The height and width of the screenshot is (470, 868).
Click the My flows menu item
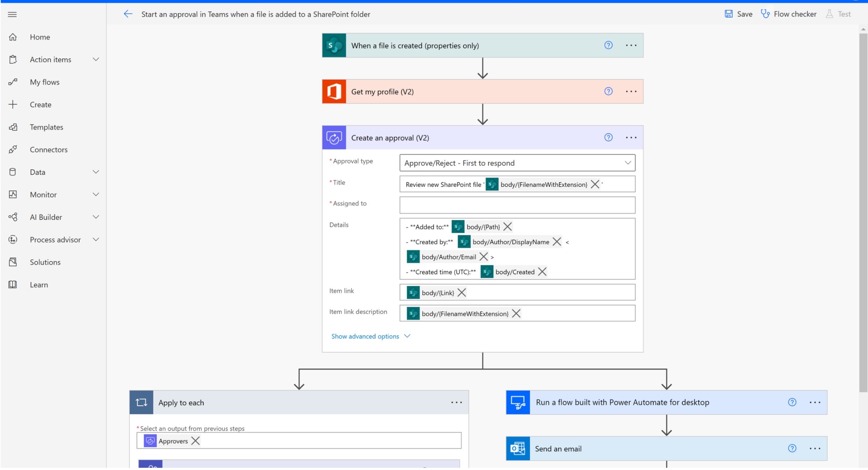pos(45,82)
